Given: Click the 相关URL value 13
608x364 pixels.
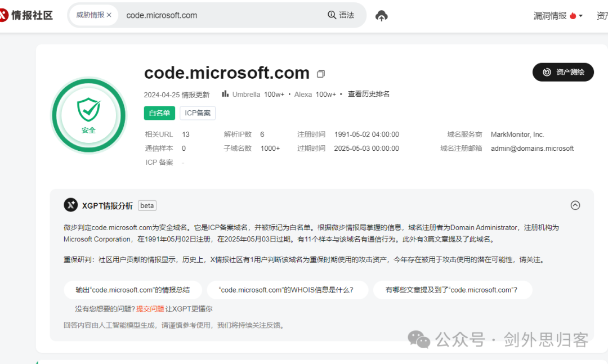Looking at the screenshot, I should [186, 134].
